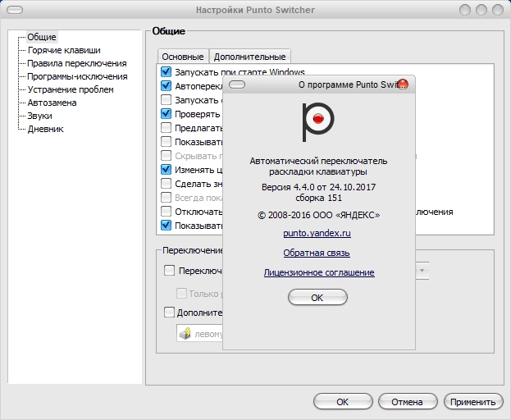This screenshot has height=420, width=511.
Task: Toggle the 'Дополнительно' checkbox in switching group
Action: (x=169, y=313)
